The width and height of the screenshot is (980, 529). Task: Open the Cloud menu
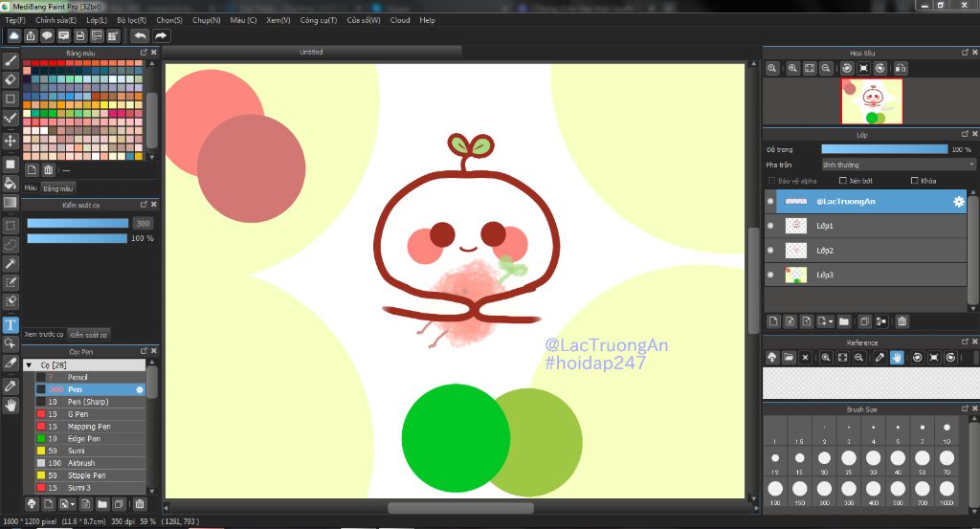pyautogui.click(x=400, y=20)
